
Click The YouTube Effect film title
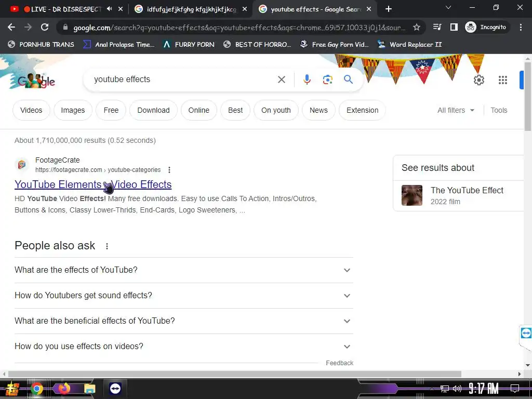pyautogui.click(x=467, y=190)
